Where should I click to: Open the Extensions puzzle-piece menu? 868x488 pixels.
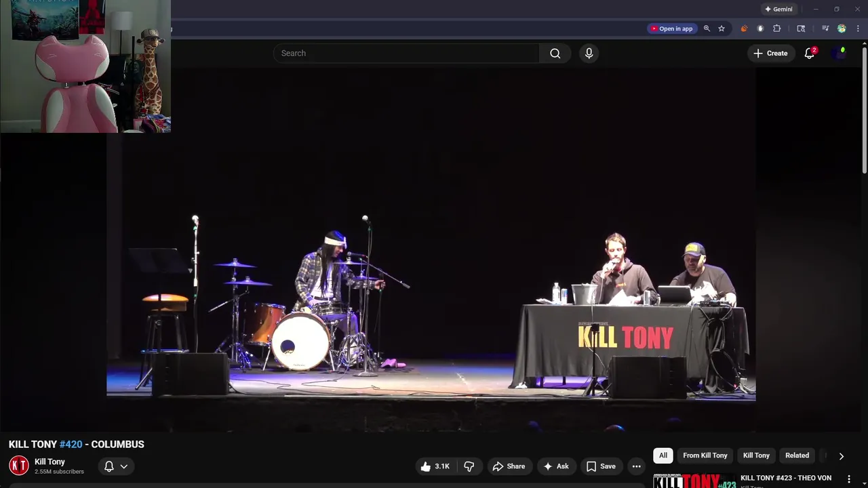(777, 28)
